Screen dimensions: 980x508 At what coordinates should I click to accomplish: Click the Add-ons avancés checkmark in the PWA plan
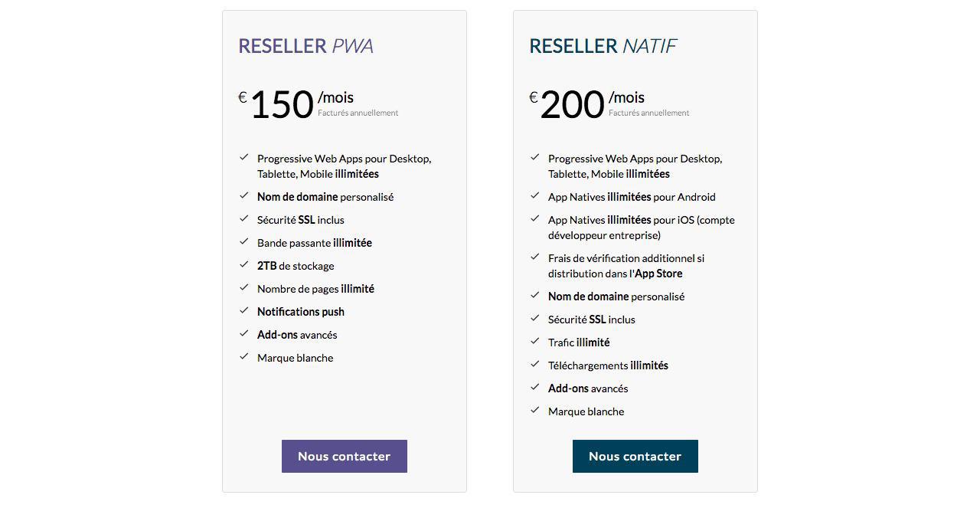pyautogui.click(x=244, y=333)
